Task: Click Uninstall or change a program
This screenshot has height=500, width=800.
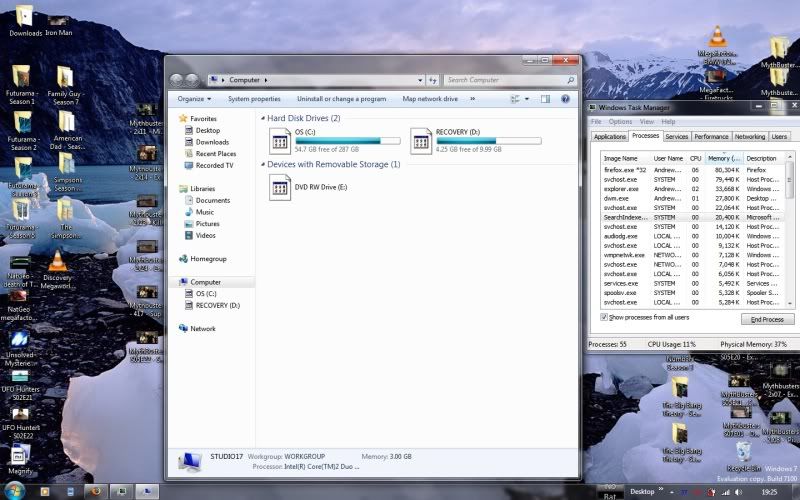Action: pyautogui.click(x=341, y=99)
